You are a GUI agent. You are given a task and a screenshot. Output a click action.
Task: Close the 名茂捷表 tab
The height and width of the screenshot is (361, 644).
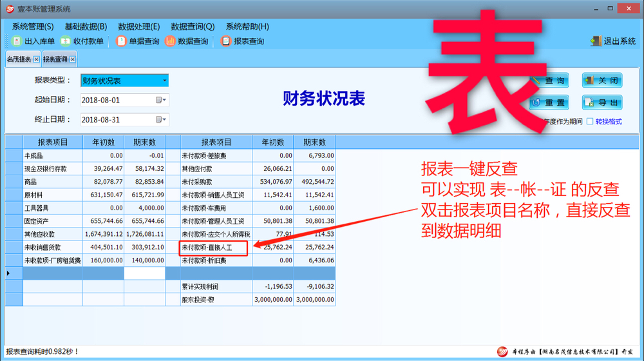(x=37, y=59)
